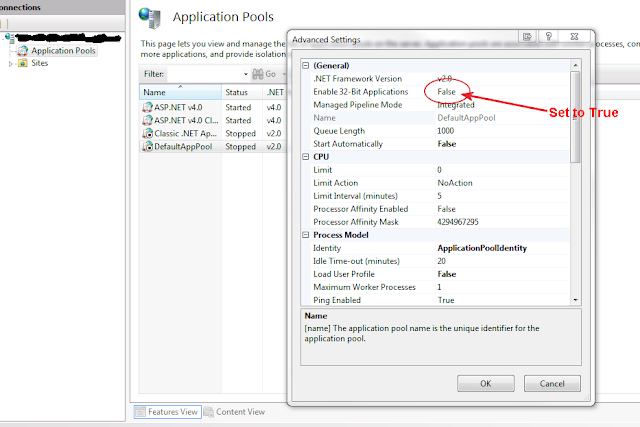
Task: Collapse the CPU category
Action: coord(306,157)
